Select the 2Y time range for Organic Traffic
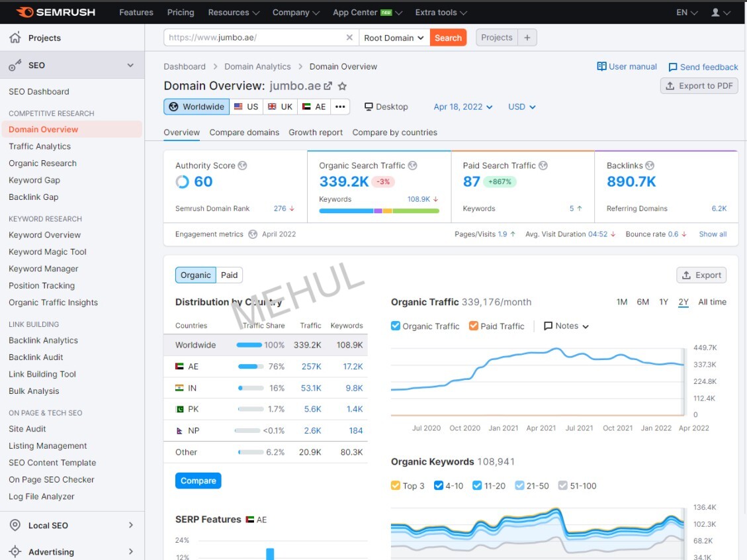This screenshot has width=747, height=560. pyautogui.click(x=683, y=302)
